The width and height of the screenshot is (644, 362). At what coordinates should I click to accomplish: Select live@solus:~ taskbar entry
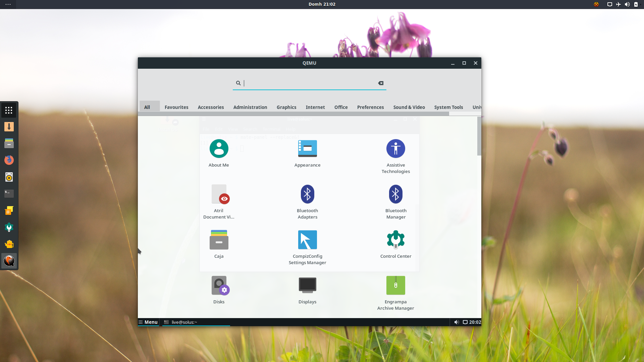click(196, 322)
